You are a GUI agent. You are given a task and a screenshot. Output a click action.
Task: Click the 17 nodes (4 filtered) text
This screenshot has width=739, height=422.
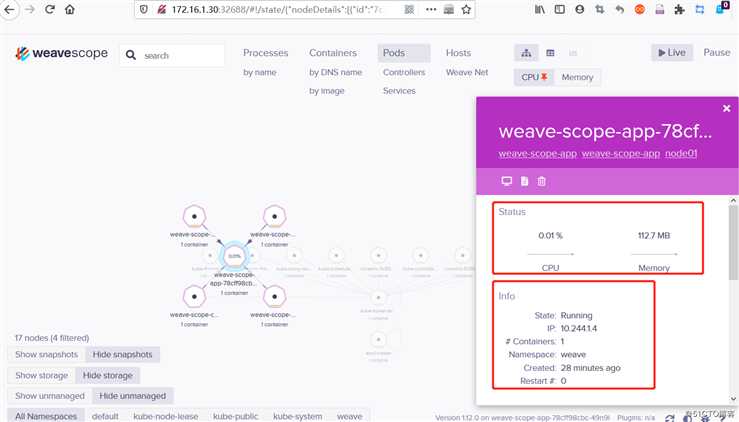(52, 338)
